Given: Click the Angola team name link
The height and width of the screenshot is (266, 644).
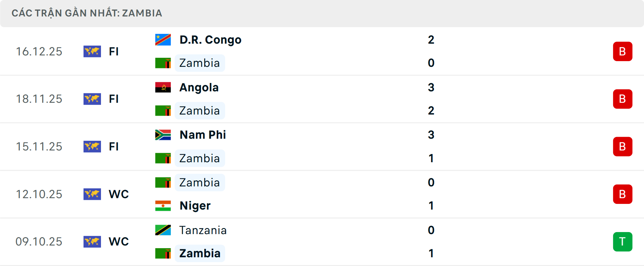Looking at the screenshot, I should (x=199, y=87).
